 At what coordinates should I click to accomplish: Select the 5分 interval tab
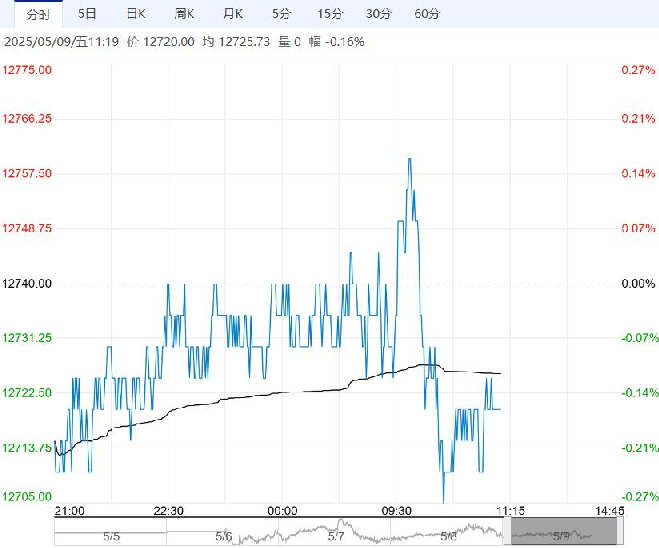(x=281, y=14)
